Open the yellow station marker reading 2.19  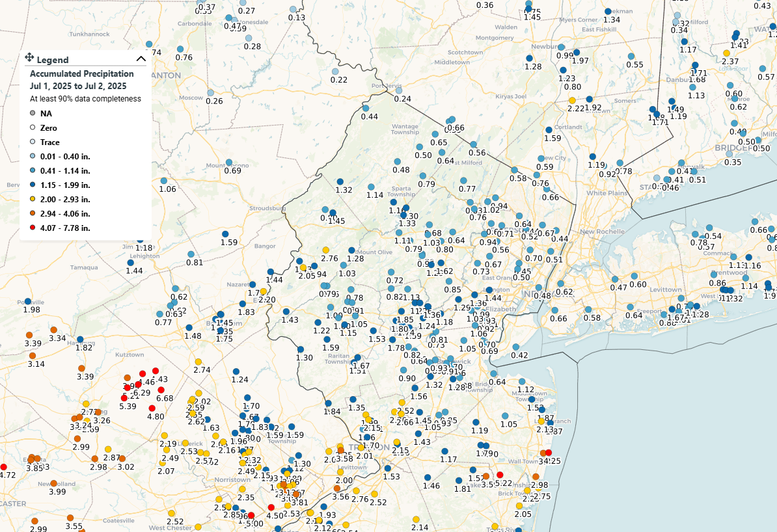point(164,436)
